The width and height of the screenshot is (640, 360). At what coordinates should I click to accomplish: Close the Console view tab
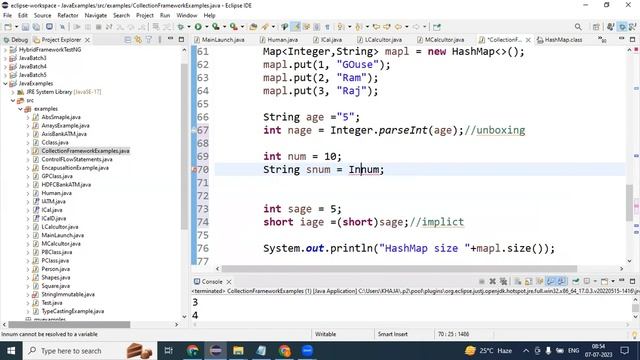point(229,282)
